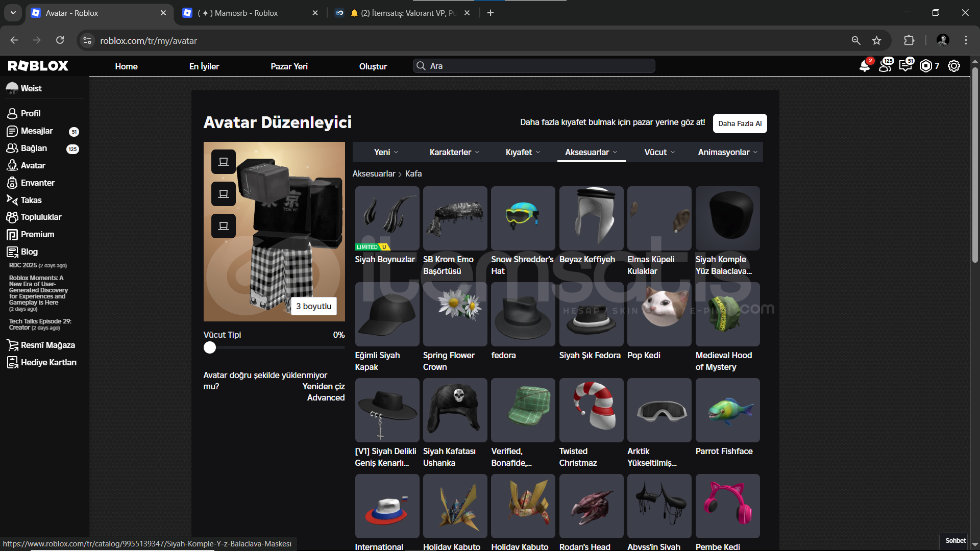Switch to Mamosrb - Roblox browser tab
The width and height of the screenshot is (980, 551).
click(x=246, y=13)
